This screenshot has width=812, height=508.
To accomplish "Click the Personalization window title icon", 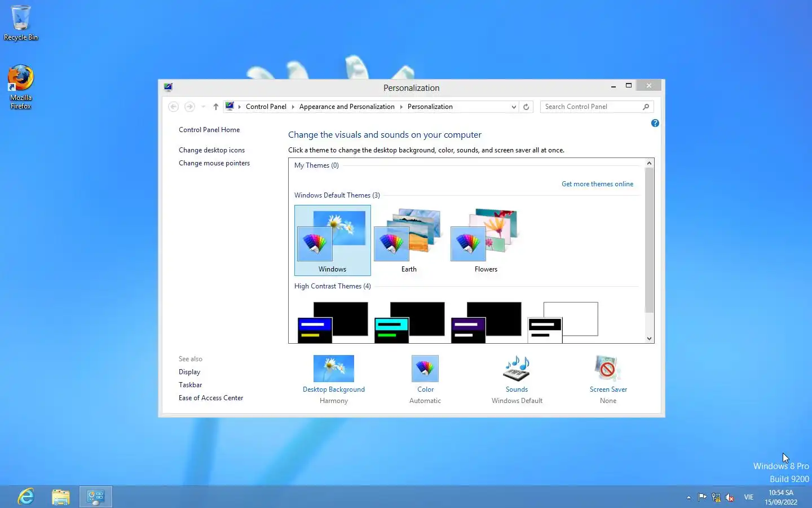I will tap(168, 87).
